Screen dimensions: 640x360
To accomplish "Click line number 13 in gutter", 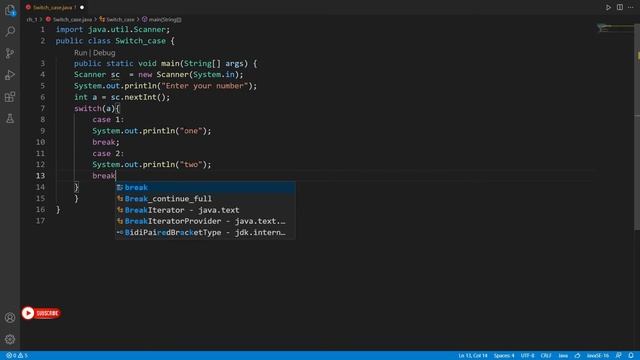I will (40, 176).
